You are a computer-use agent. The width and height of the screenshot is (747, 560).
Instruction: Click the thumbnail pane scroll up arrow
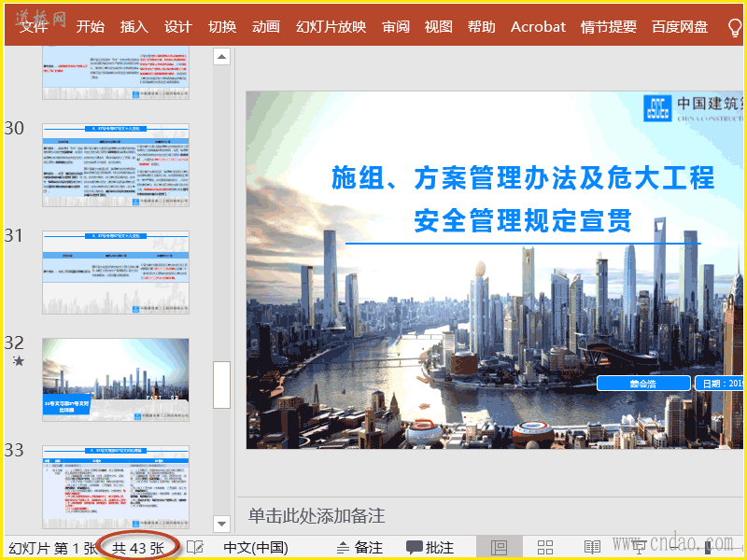[x=221, y=57]
